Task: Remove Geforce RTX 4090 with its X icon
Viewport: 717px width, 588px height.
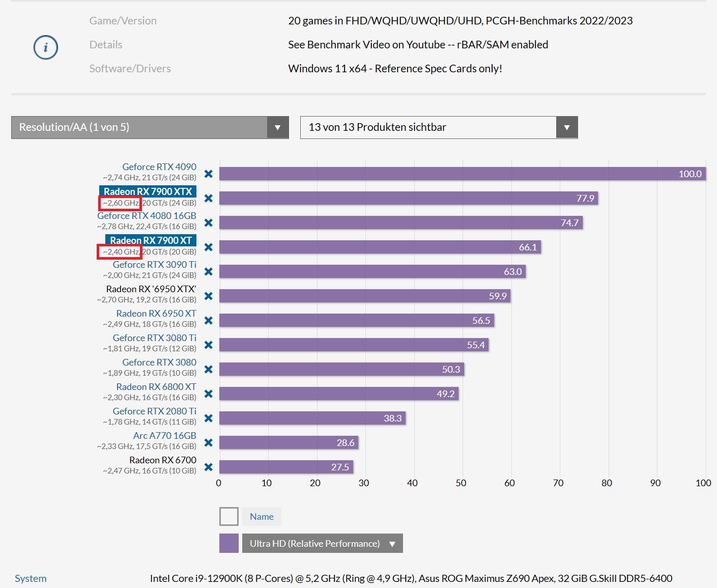Action: [x=209, y=174]
